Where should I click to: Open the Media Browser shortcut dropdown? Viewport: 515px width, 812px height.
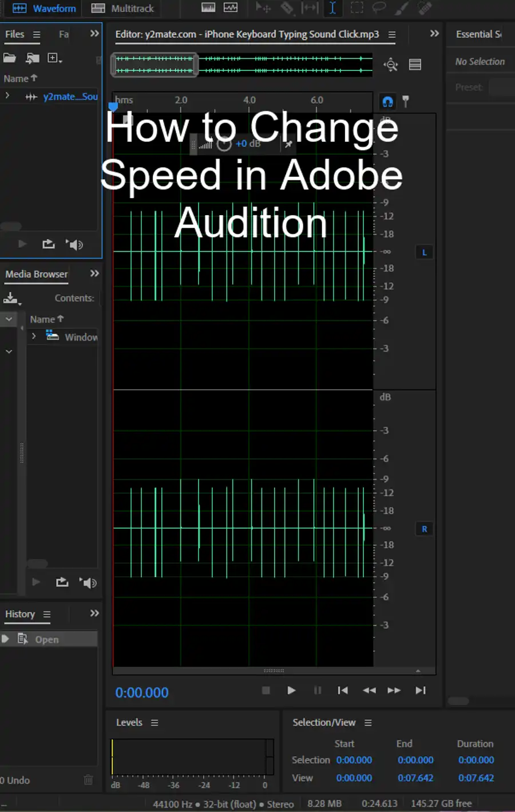point(12,298)
